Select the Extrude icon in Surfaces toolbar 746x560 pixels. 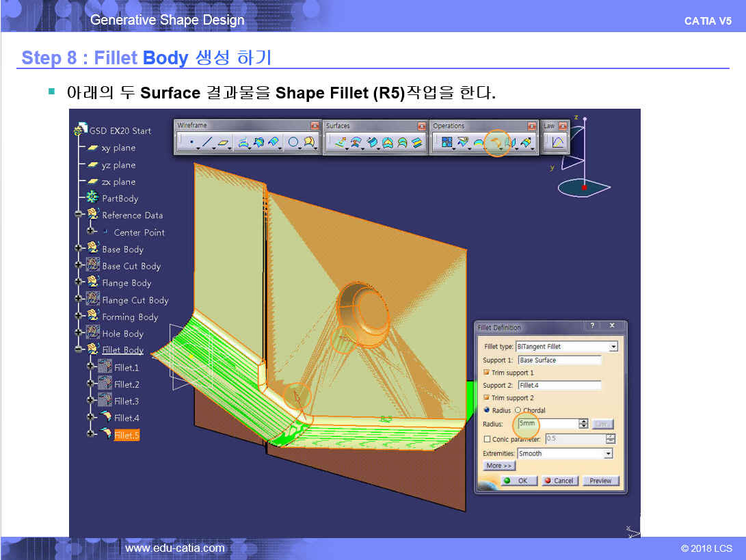pyautogui.click(x=340, y=143)
